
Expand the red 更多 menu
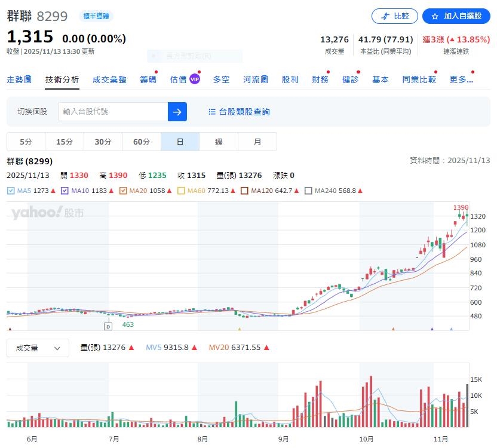coord(462,78)
